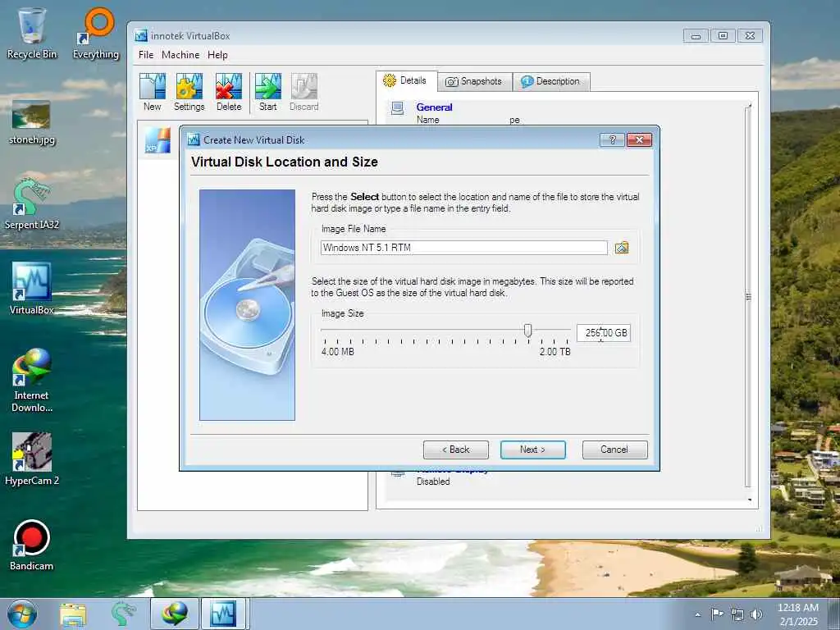The image size is (840, 630).
Task: Click the question mark help button in dialog
Action: coord(612,139)
